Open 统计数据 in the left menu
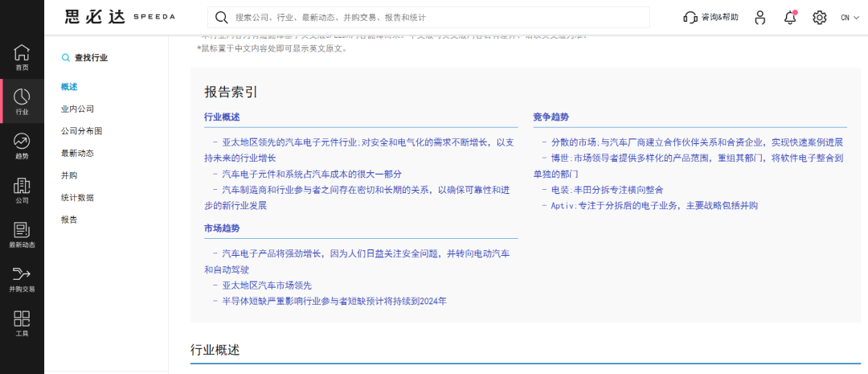The height and width of the screenshot is (374, 868). [78, 197]
